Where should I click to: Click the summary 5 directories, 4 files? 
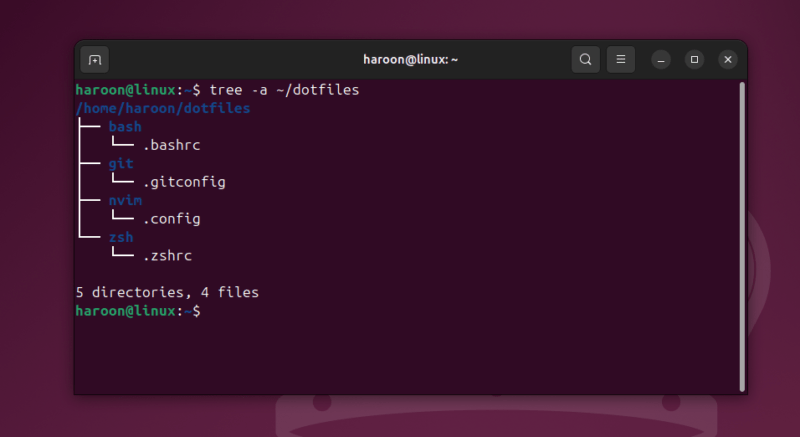[x=167, y=293]
